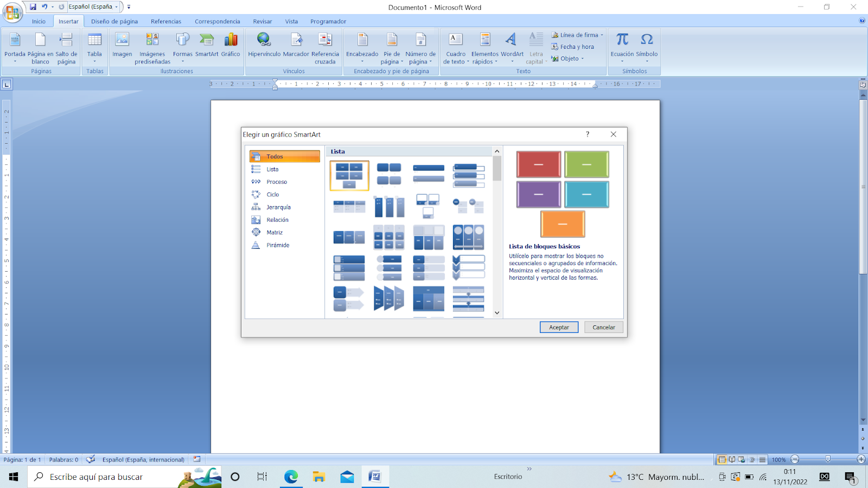The image size is (868, 488).
Task: Click the Salto de página icon
Action: (66, 40)
